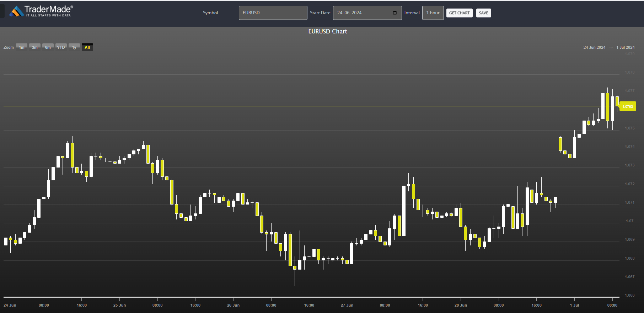Click the 28 Jun date axis label
The image size is (644, 313).
coord(461,305)
